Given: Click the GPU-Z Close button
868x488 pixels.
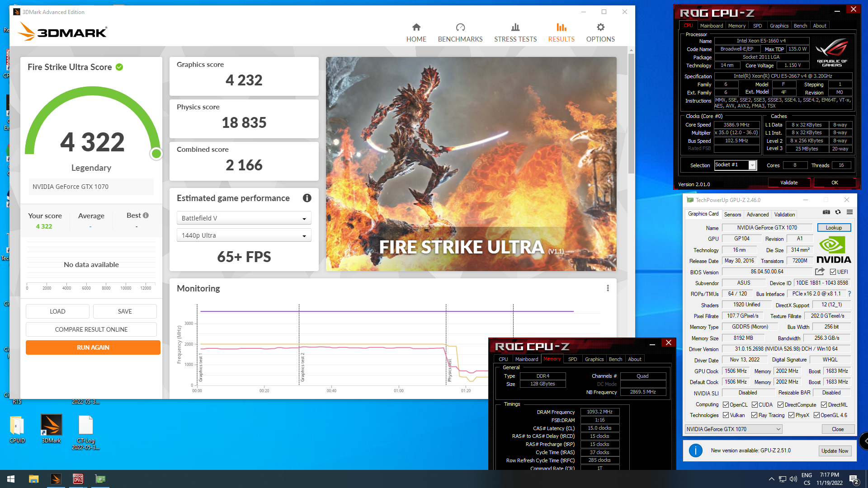Looking at the screenshot, I should (x=838, y=429).
